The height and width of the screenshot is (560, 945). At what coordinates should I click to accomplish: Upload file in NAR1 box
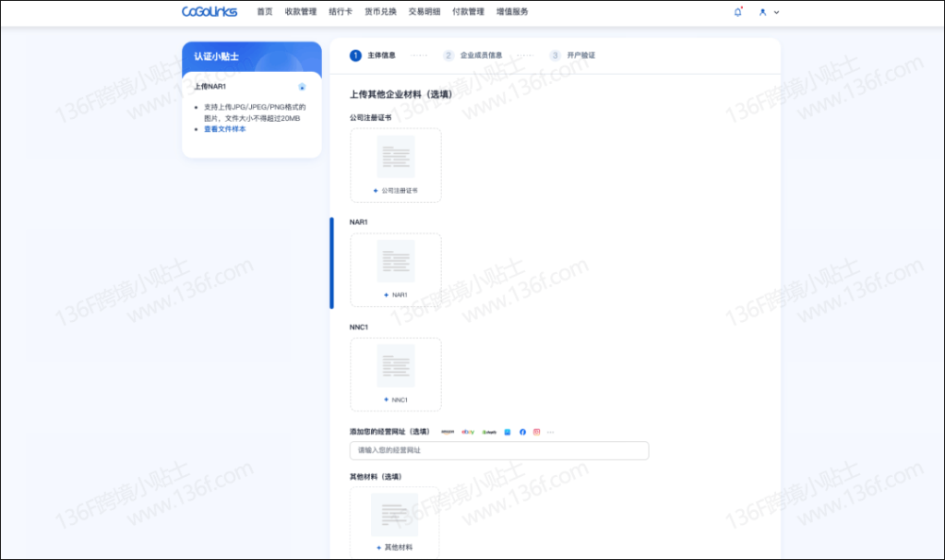point(395,270)
